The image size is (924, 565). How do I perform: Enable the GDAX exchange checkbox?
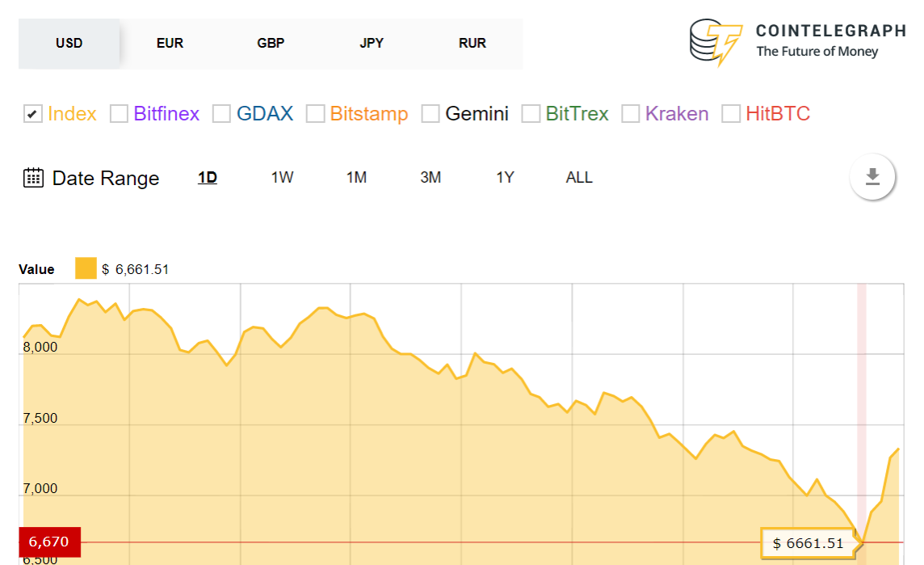(221, 114)
